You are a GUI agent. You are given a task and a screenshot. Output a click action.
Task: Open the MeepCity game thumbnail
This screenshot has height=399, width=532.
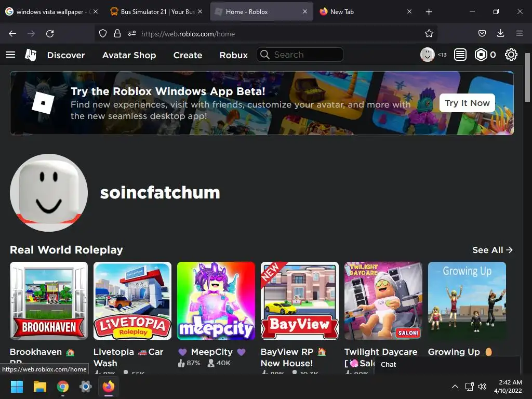coord(216,301)
